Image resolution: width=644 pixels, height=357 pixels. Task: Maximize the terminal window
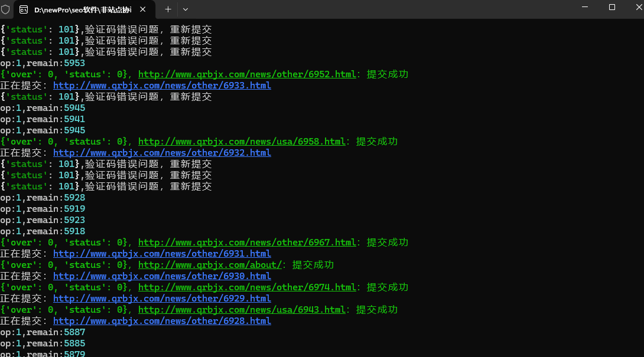(612, 7)
